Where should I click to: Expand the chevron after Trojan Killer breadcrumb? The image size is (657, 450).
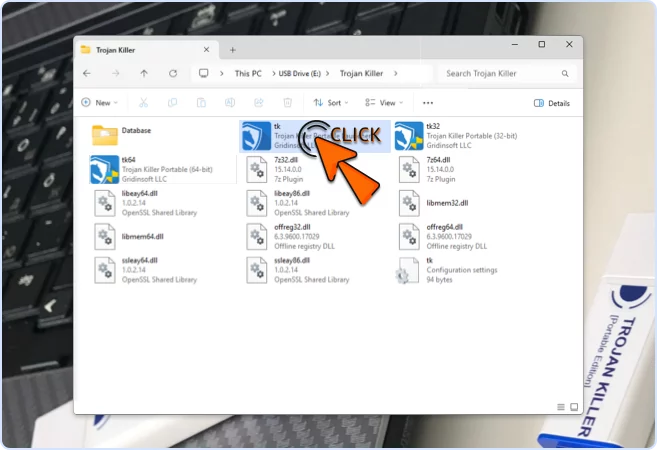click(x=395, y=74)
